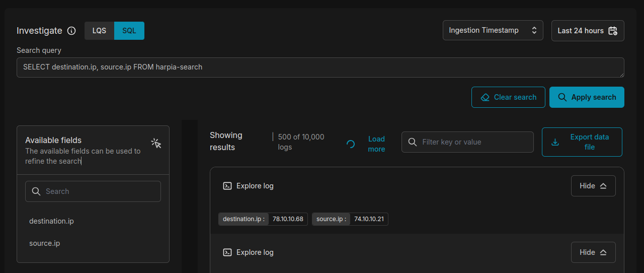This screenshot has height=273, width=644.
Task: Click the Export data file button
Action: click(x=582, y=142)
